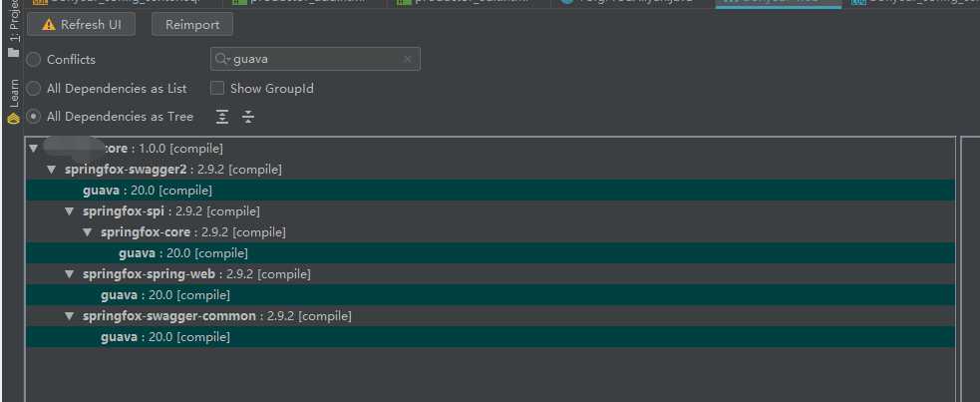Select springfox-swagger-common : 2.9.2 row
The height and width of the screenshot is (402, 980).
pos(490,316)
